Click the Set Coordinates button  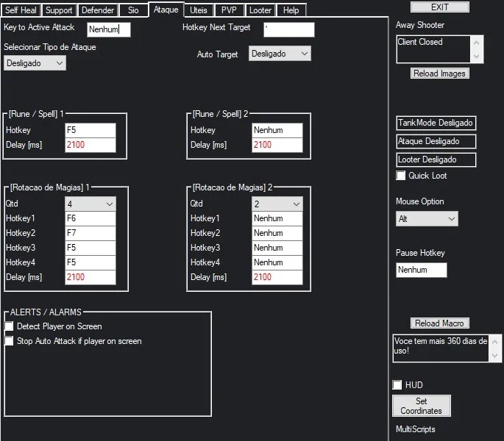click(x=422, y=406)
